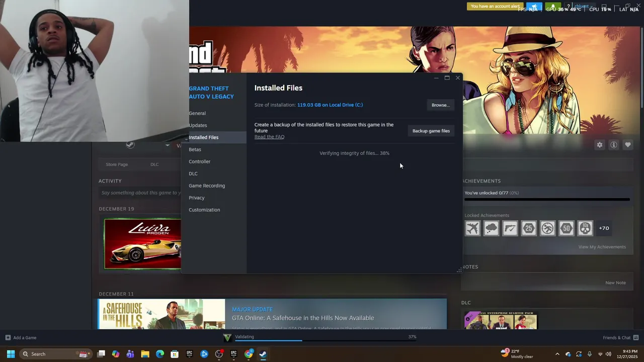
Task: Open Task View in taskbar
Action: pyautogui.click(x=101, y=354)
